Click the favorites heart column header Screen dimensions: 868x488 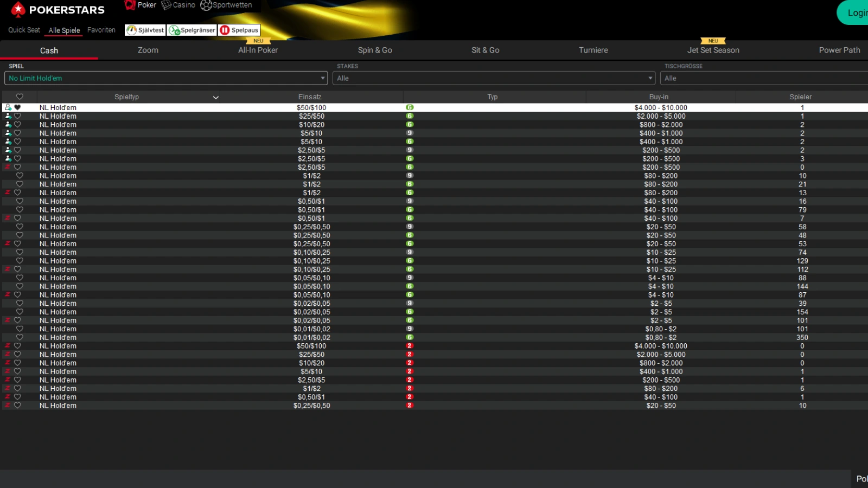pos(20,97)
